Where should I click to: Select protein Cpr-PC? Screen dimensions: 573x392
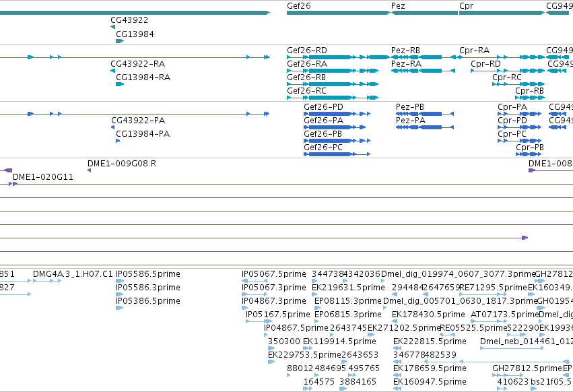click(x=519, y=141)
